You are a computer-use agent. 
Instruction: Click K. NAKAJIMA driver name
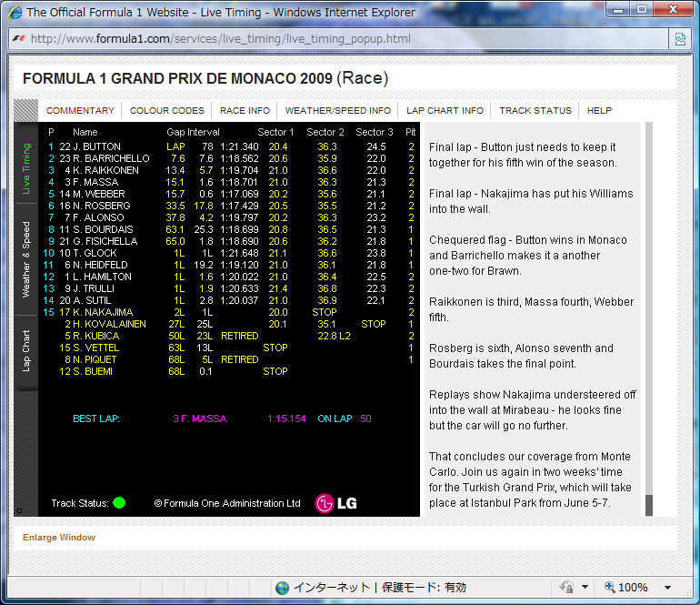(103, 312)
